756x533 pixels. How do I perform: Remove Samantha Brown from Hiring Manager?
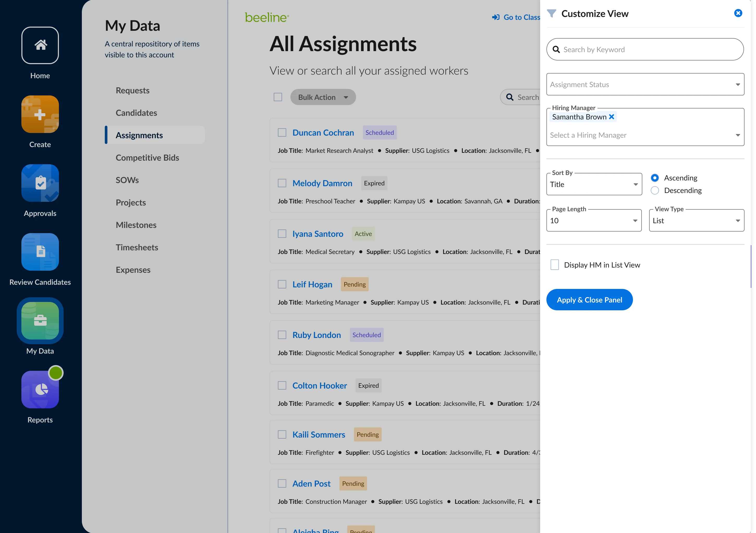pos(612,117)
